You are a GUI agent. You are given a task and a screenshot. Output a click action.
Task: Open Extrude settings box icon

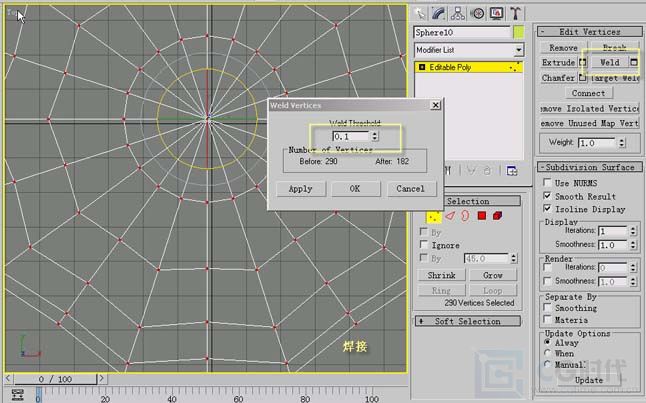582,63
